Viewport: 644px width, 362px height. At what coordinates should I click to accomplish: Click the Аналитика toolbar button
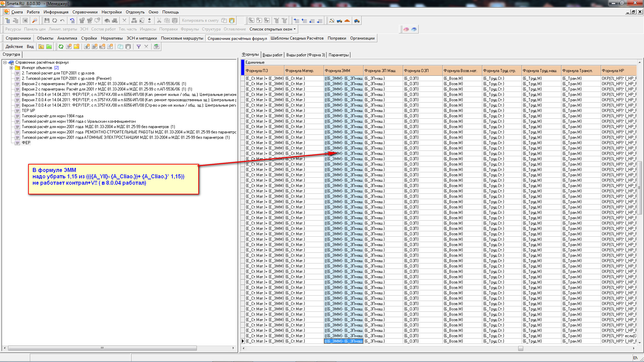[67, 38]
